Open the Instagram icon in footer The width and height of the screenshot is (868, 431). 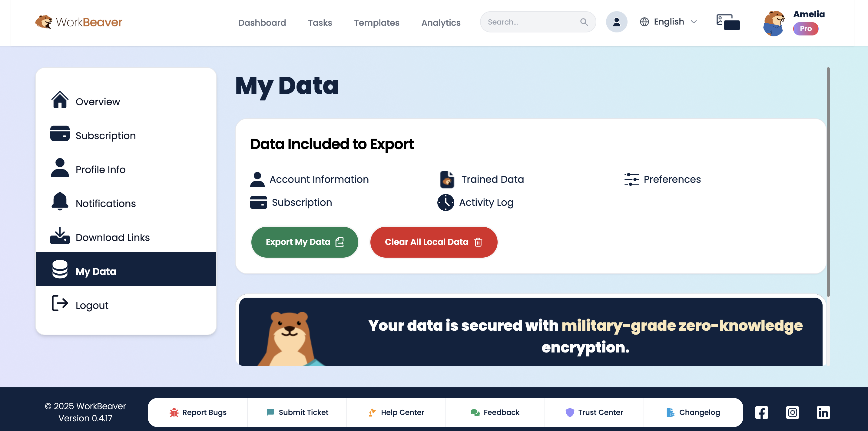click(x=792, y=412)
